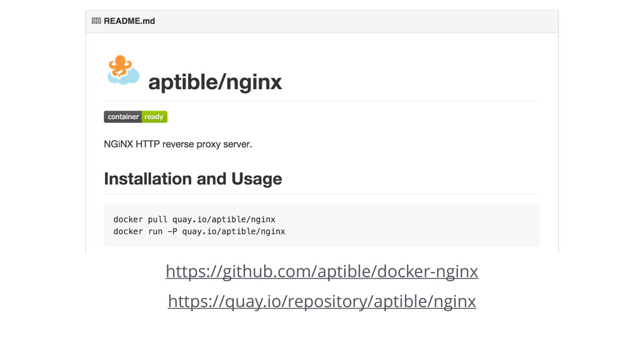Click the docker run -P command line

(x=199, y=231)
